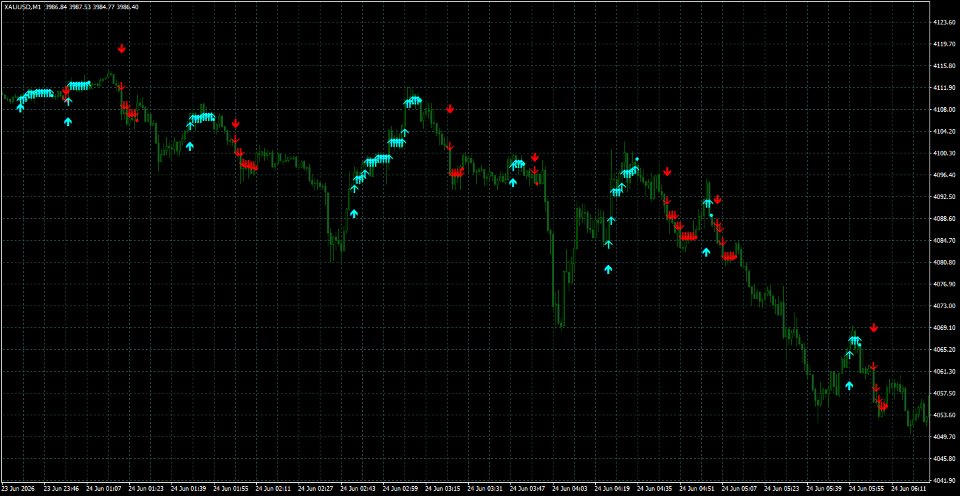Click the 24 Jun 01:23 time label
This screenshot has height=496, width=960.
click(146, 489)
